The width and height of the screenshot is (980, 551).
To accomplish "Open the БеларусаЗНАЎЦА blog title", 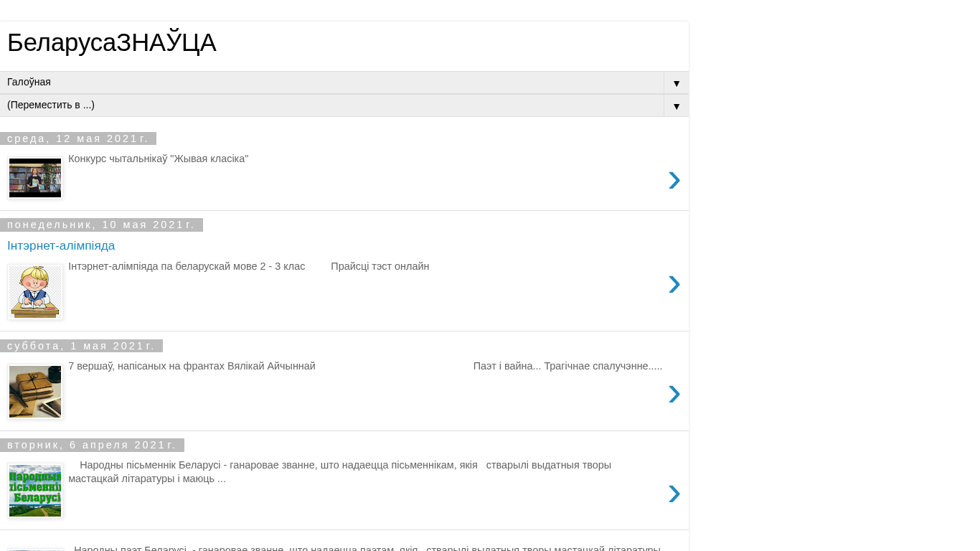I will tap(111, 43).
